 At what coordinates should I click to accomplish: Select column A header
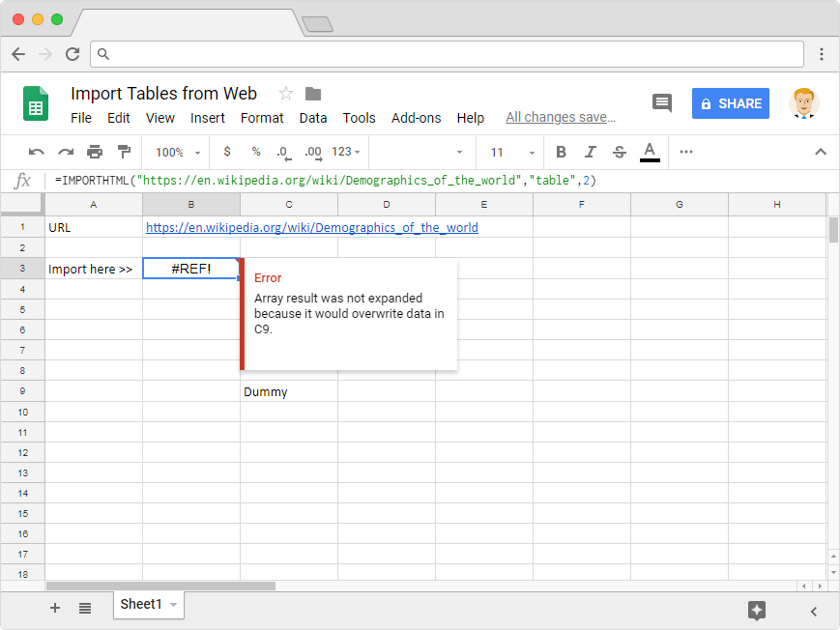coord(94,204)
